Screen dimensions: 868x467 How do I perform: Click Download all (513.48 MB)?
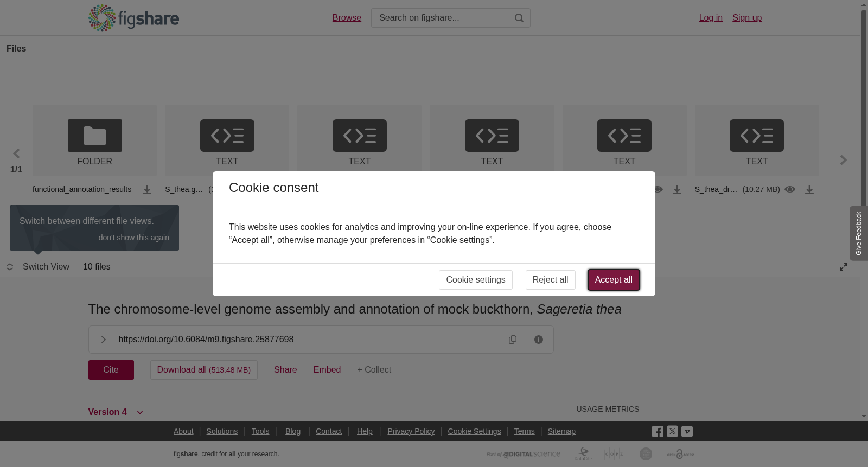click(204, 370)
